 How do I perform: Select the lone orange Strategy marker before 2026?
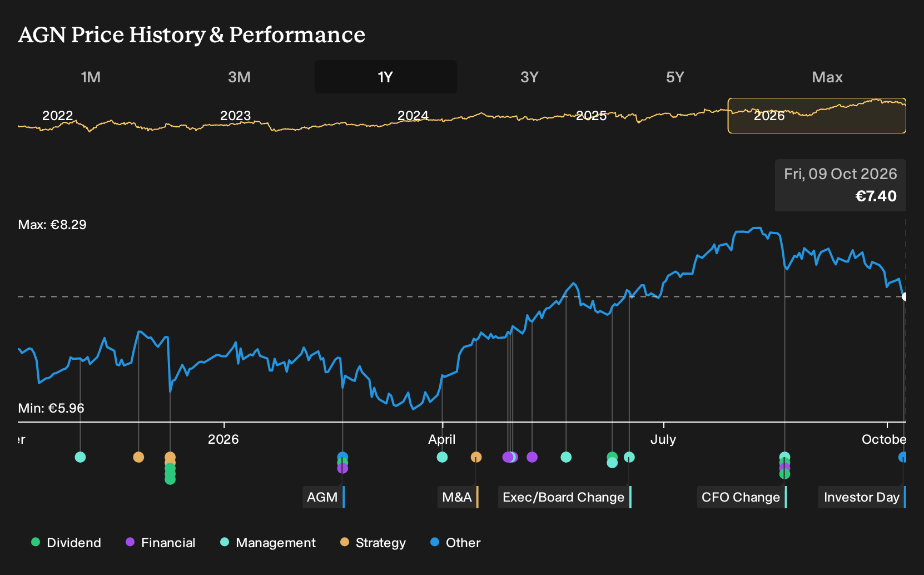point(138,457)
